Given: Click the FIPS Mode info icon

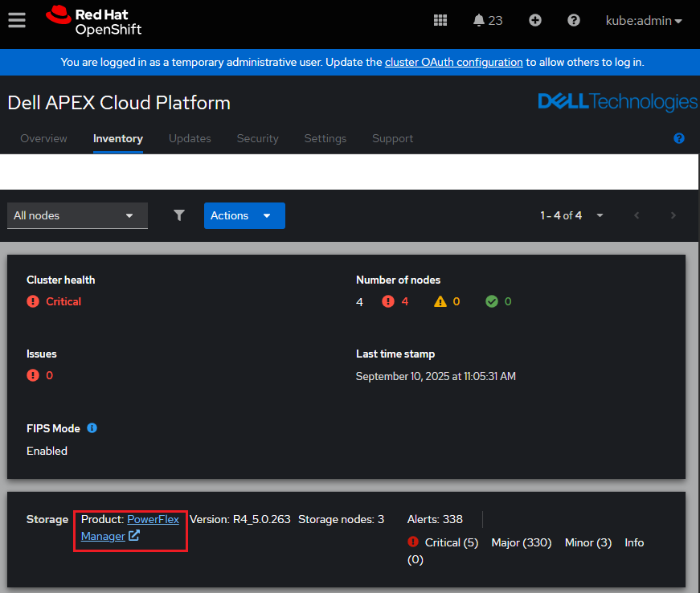Looking at the screenshot, I should (92, 428).
